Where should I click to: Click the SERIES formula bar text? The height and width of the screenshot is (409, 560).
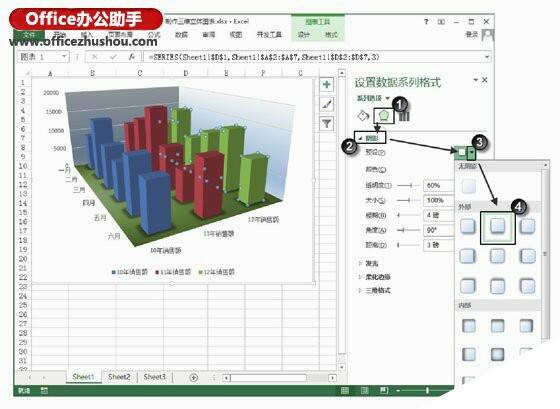[x=264, y=57]
